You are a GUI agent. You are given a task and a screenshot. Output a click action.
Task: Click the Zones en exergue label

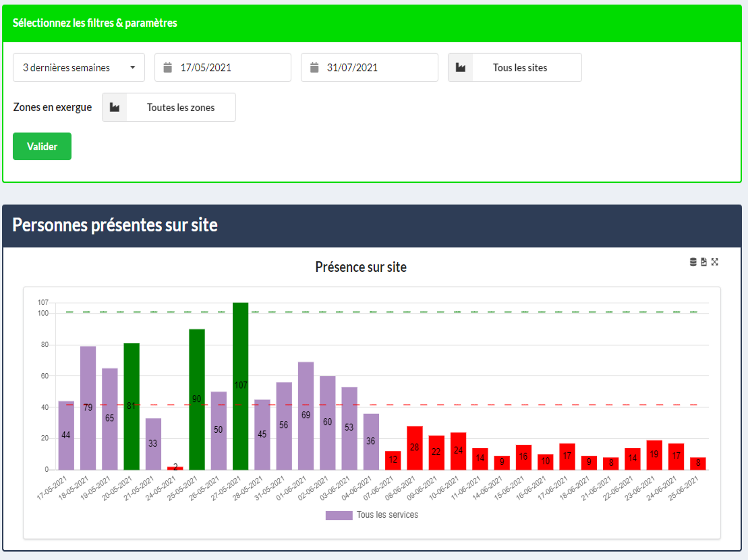point(52,108)
